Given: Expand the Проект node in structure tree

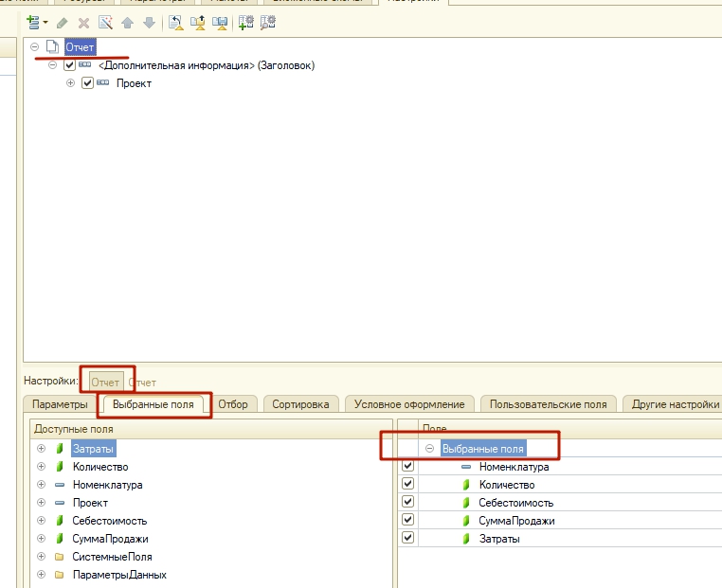Looking at the screenshot, I should click(70, 83).
